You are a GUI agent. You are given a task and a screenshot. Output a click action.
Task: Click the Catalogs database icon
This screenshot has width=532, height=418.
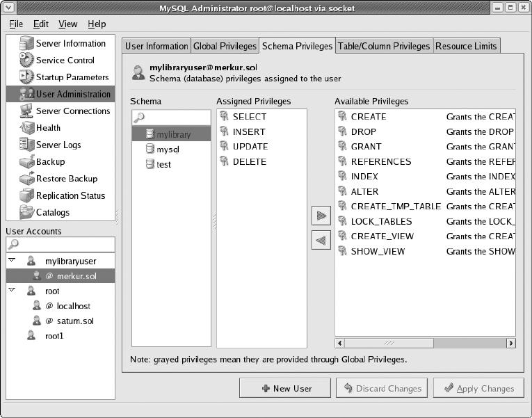26,212
